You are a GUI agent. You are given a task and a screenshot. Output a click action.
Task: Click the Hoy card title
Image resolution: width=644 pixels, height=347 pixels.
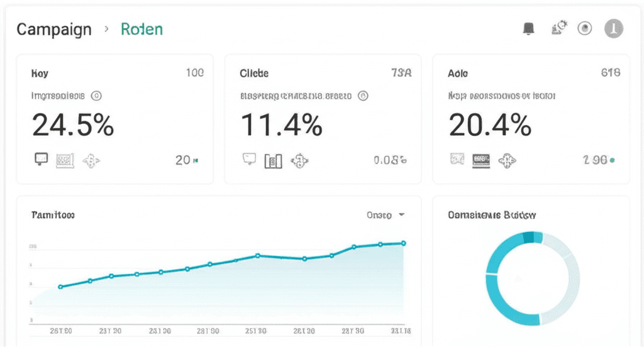[40, 74]
